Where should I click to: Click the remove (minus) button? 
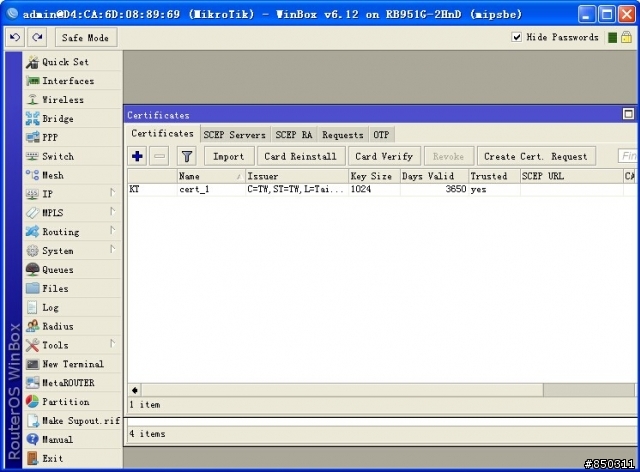(159, 156)
